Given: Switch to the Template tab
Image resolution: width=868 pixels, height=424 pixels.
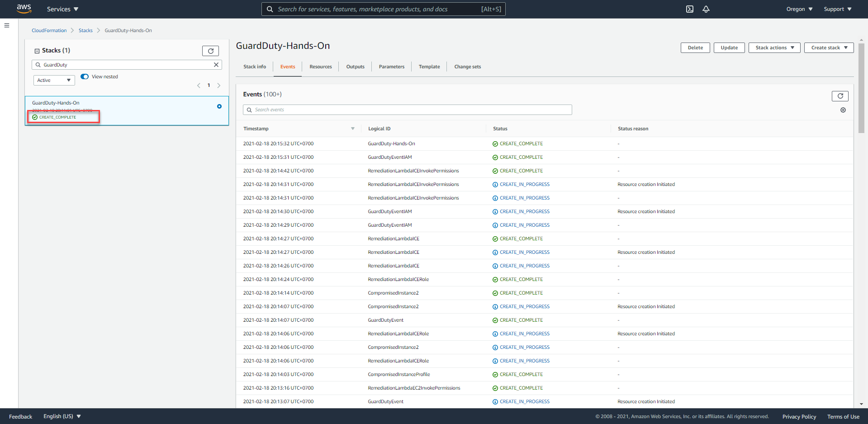Looking at the screenshot, I should (x=429, y=67).
